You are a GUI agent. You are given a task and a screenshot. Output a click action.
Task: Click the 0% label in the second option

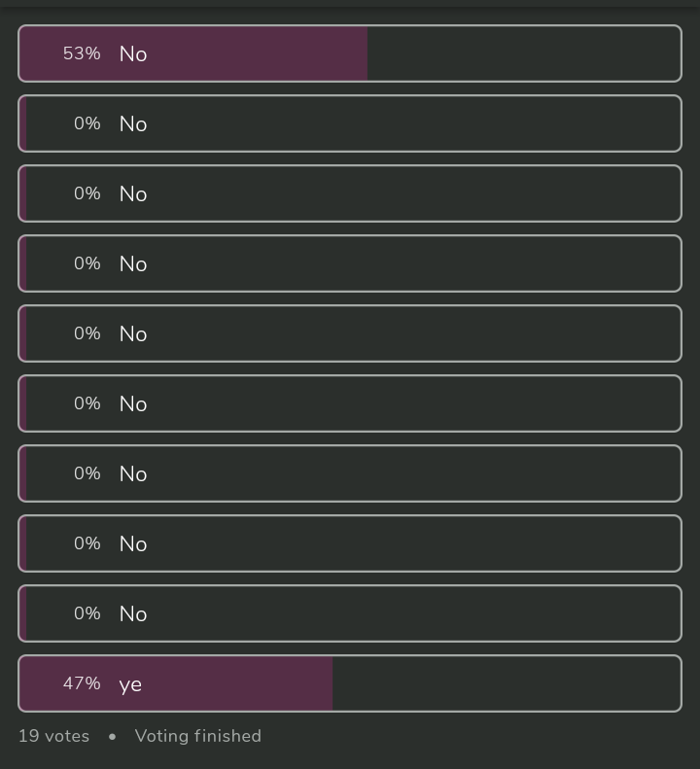point(87,123)
